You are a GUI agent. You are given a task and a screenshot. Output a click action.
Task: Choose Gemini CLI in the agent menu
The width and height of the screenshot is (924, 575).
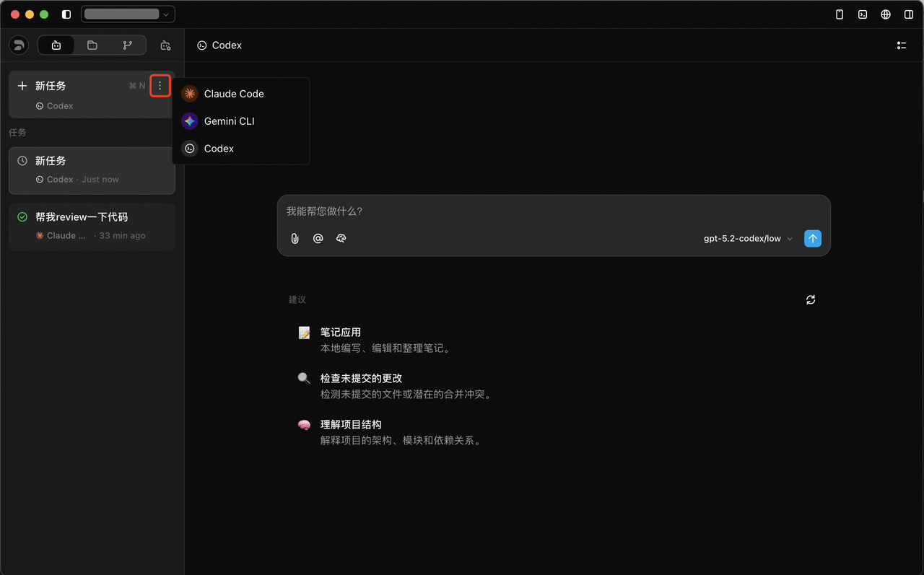[x=229, y=121]
